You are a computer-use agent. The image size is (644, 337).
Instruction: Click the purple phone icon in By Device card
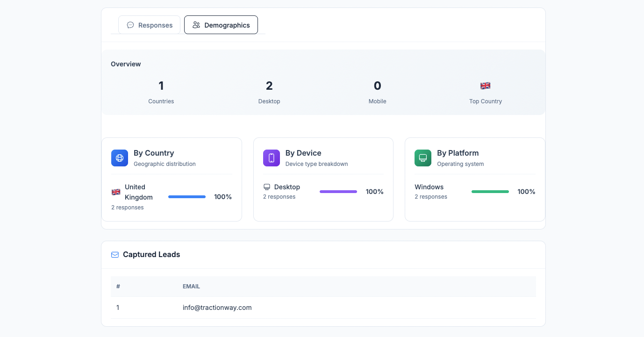pyautogui.click(x=272, y=158)
